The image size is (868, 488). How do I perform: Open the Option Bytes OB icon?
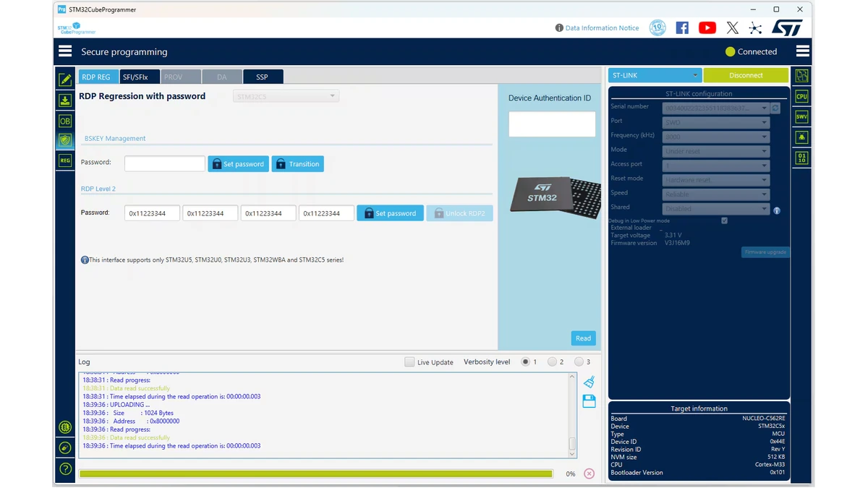pos(65,121)
